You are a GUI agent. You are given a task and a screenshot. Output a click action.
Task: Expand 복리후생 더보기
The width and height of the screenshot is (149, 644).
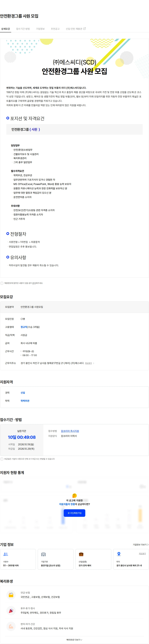(74, 639)
